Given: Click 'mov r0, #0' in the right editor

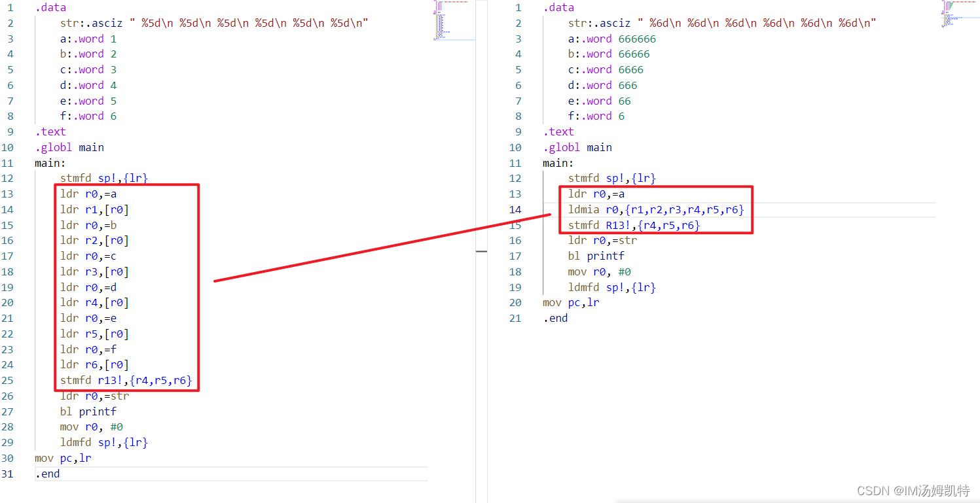Looking at the screenshot, I should pyautogui.click(x=600, y=271).
